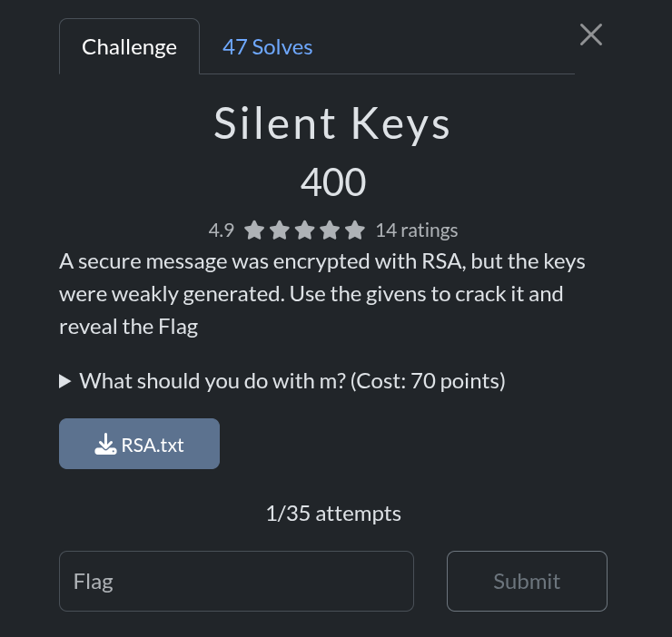Expand the hint disclosure triangle
Image resolution: width=672 pixels, height=637 pixels.
(x=65, y=381)
